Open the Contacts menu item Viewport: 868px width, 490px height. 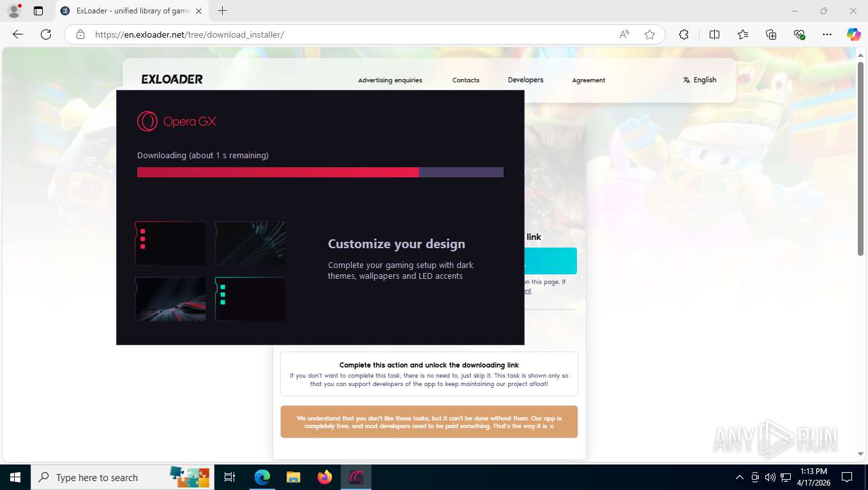point(466,80)
